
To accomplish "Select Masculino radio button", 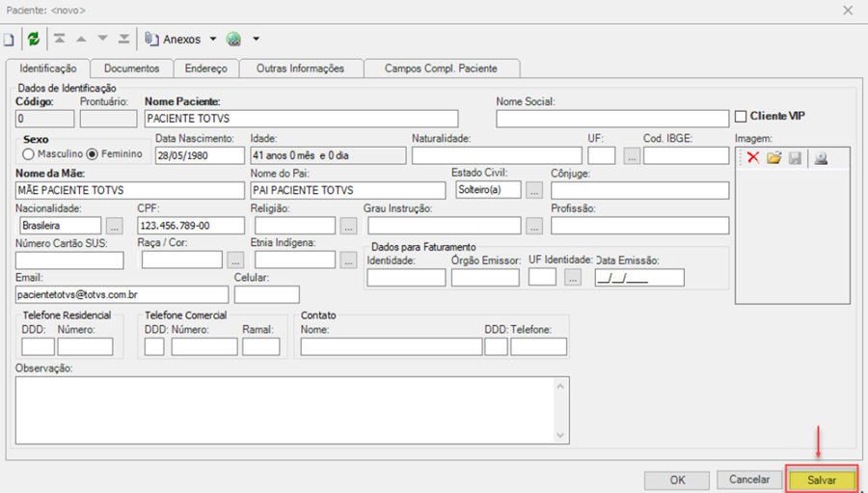I will click(28, 154).
